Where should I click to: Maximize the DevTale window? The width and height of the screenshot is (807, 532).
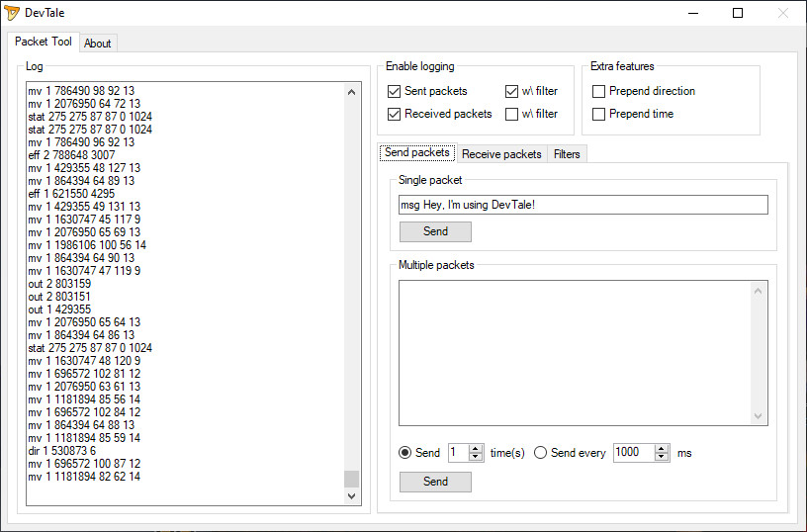[x=738, y=13]
